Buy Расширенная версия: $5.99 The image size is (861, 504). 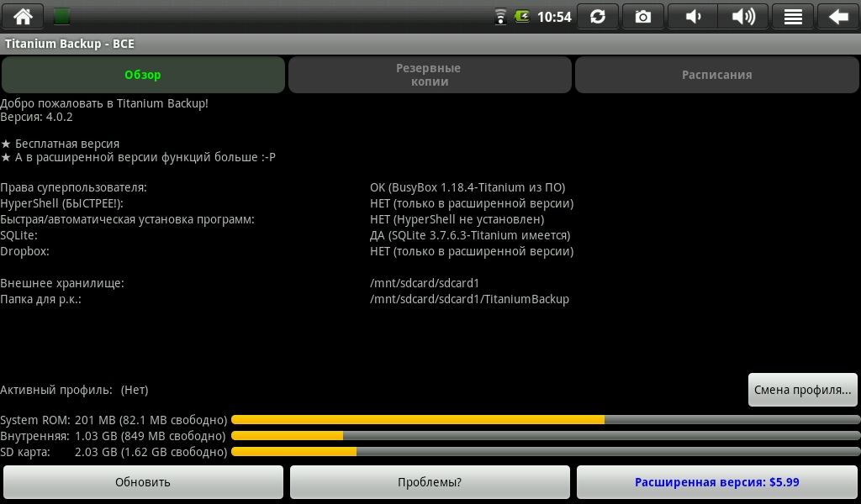click(x=716, y=482)
